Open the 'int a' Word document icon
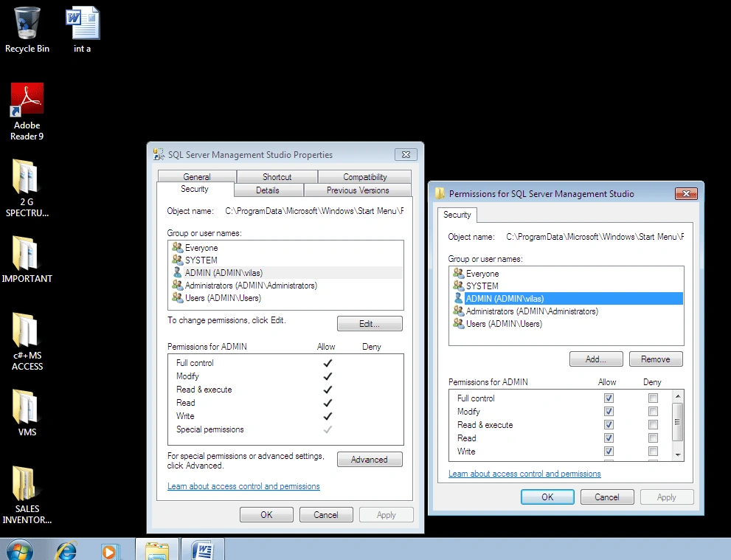Screen dimensions: 731x560 (x=83, y=30)
